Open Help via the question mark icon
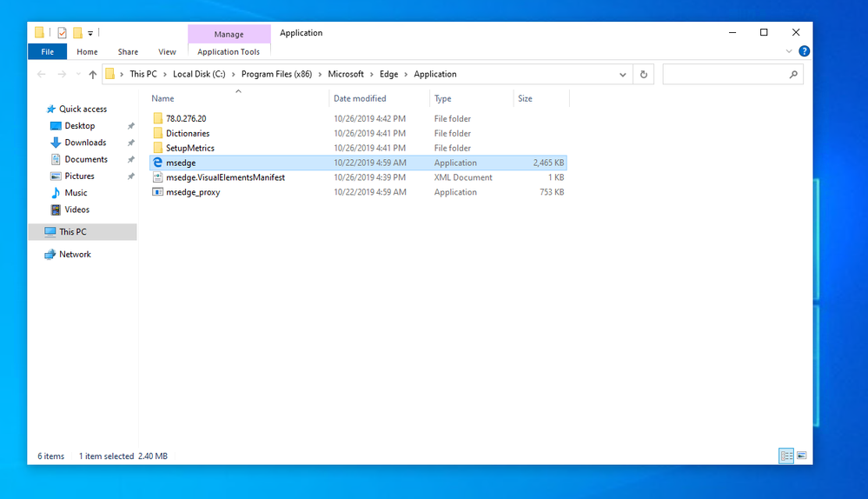Viewport: 868px width, 499px height. pyautogui.click(x=805, y=51)
